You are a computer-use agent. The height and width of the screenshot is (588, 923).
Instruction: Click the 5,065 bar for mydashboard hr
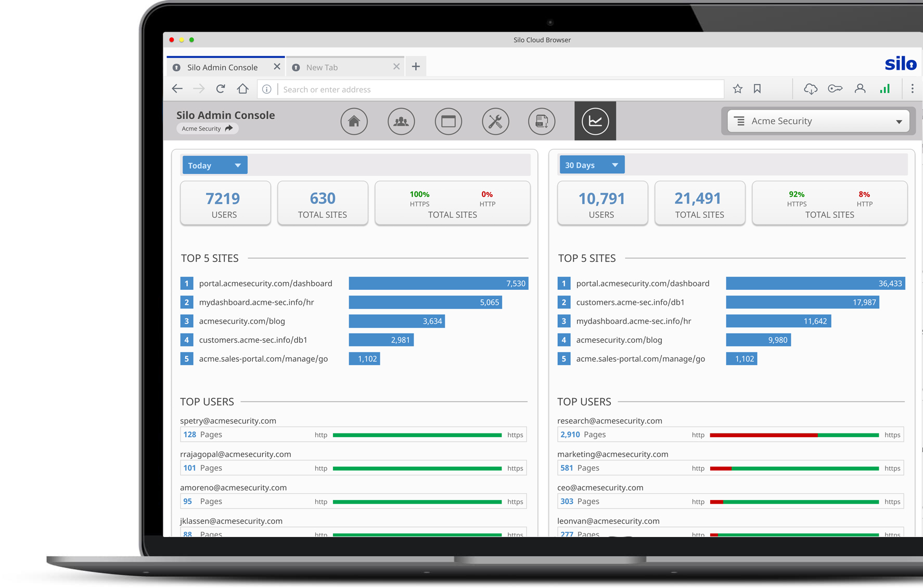425,302
